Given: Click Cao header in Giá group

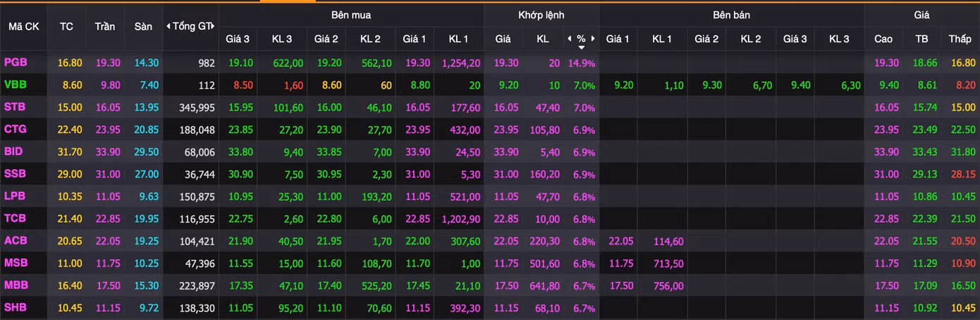Looking at the screenshot, I should coord(883,39).
